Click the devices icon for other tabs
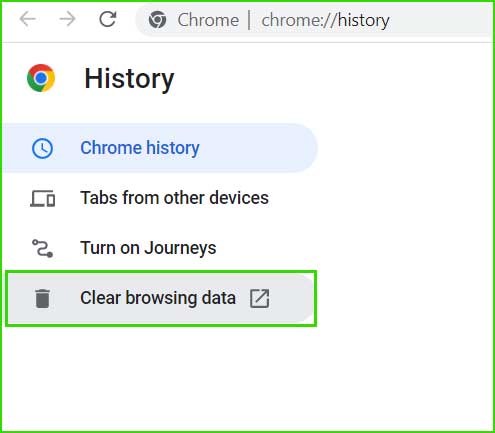Viewport: 495px width, 433px height. point(43,198)
